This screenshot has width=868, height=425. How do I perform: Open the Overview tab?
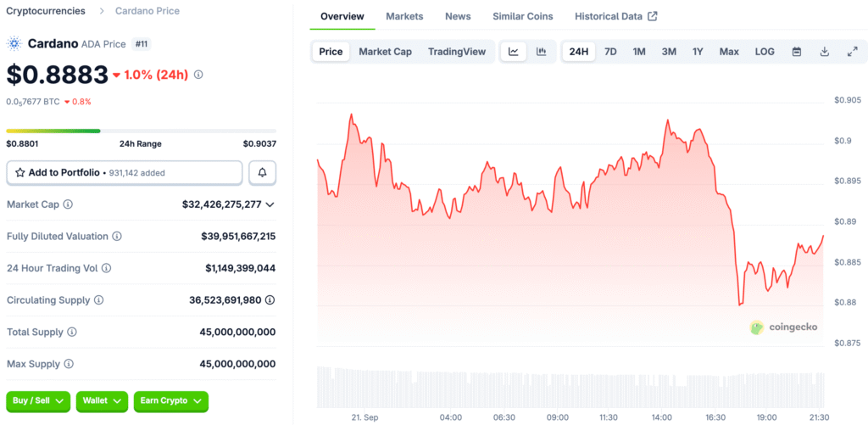(x=342, y=16)
